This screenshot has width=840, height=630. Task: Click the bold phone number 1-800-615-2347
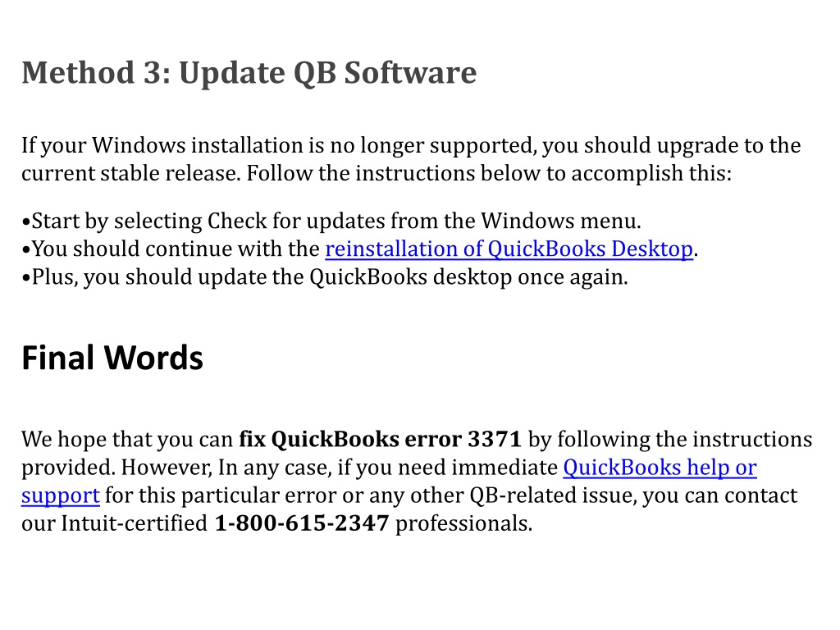[x=302, y=523]
